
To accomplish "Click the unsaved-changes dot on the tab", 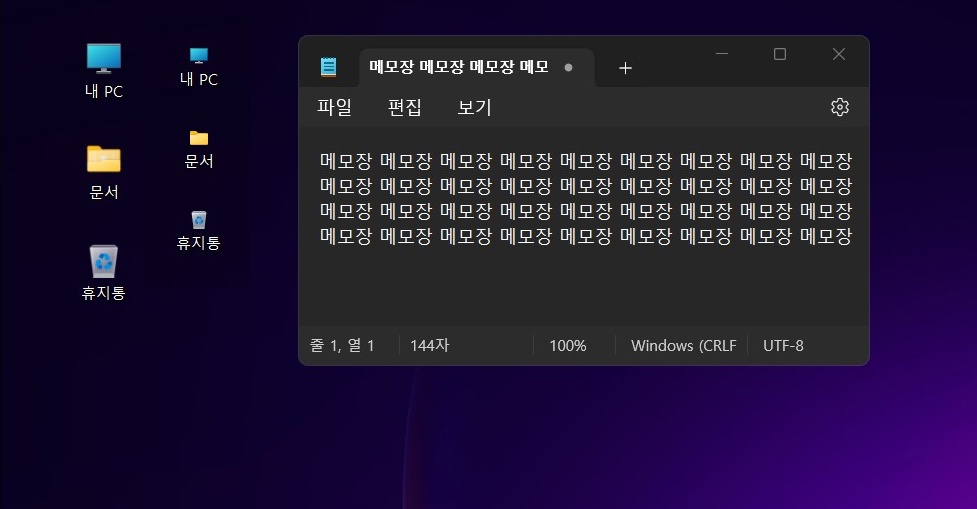I will [x=568, y=67].
